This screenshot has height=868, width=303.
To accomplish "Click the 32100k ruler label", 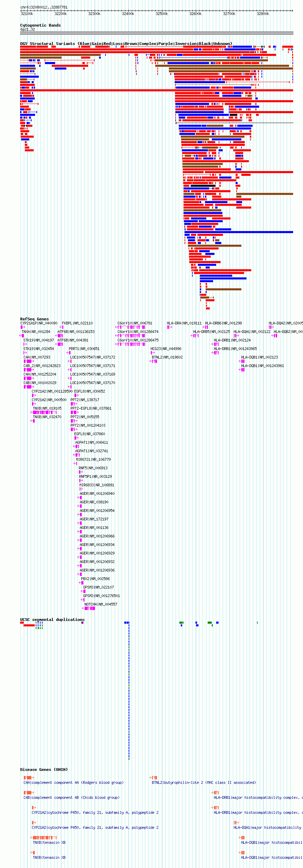I will 27,14.
